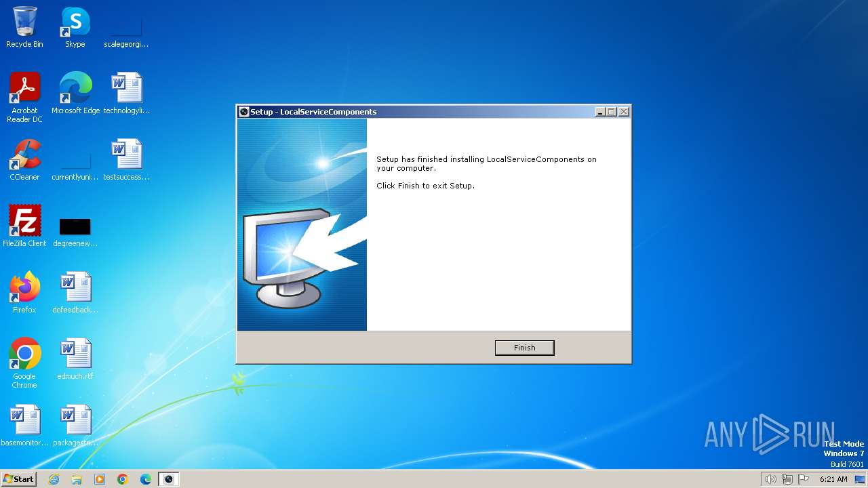This screenshot has height=488, width=868.
Task: Click the Setup title bar icon
Action: (244, 112)
